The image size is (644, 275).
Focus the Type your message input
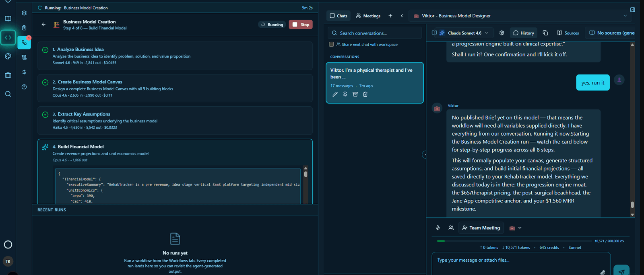tap(521, 264)
